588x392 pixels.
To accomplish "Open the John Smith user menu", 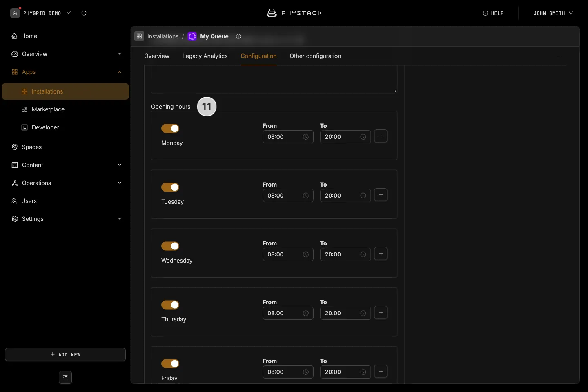I will click(553, 13).
